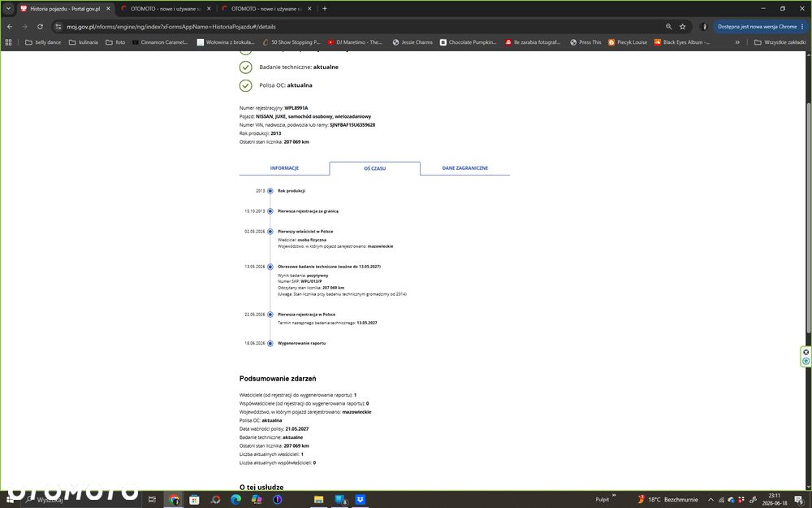Click the address bar URL field
The height and width of the screenshot is (508, 812).
pyautogui.click(x=362, y=27)
